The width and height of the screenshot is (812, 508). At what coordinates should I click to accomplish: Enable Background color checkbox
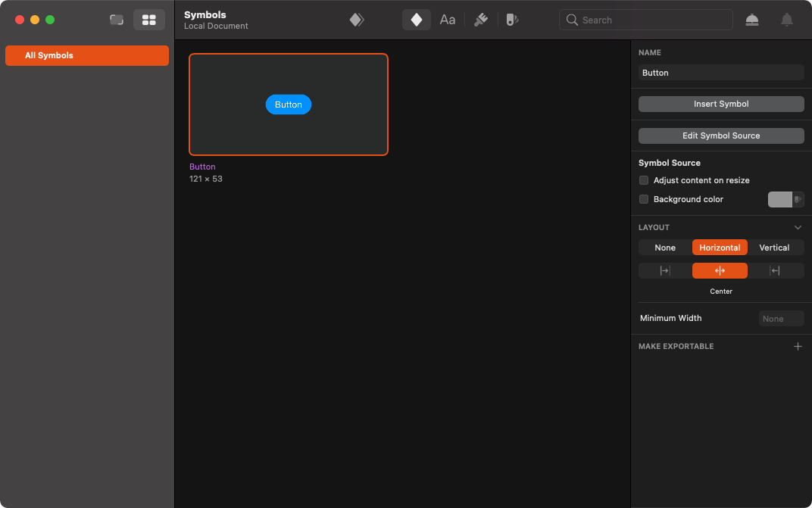644,199
